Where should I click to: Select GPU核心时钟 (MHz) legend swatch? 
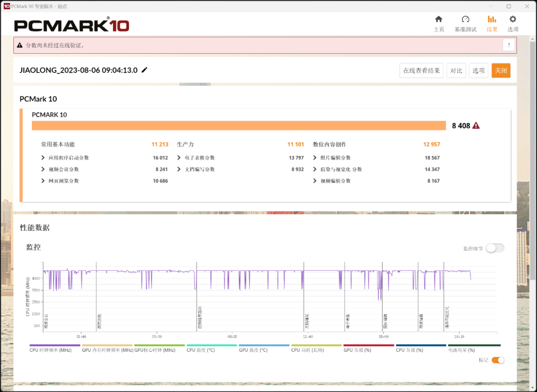pyautogui.click(x=159, y=345)
